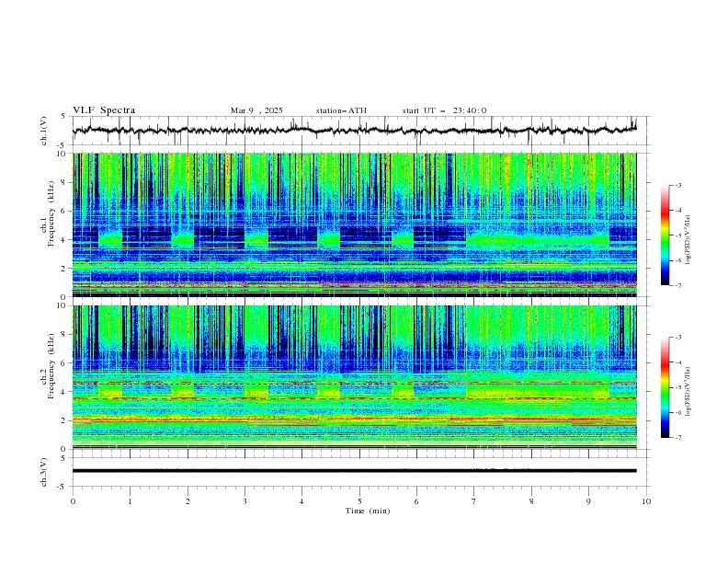Click the '10' tick on the time axis
728x563 pixels.
[646, 501]
